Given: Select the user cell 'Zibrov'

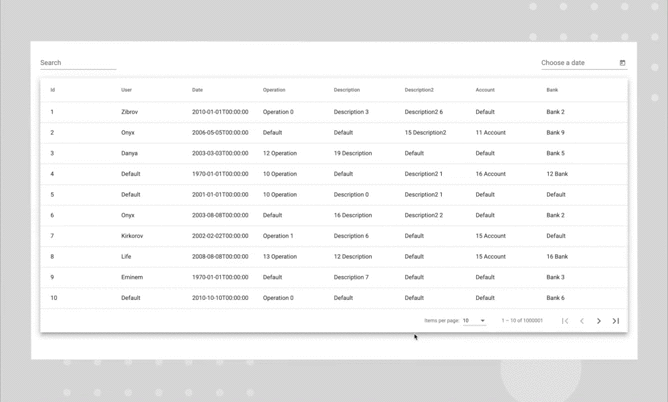Looking at the screenshot, I should click(x=130, y=112).
